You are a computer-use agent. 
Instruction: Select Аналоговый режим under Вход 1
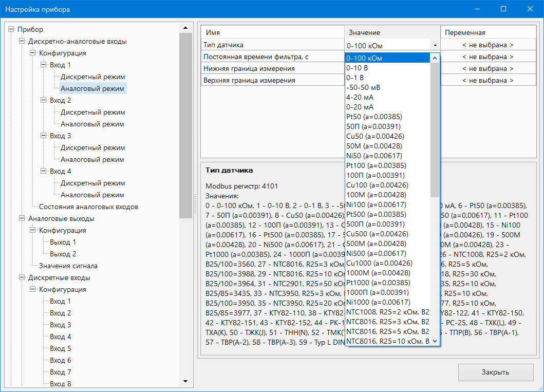pyautogui.click(x=92, y=88)
